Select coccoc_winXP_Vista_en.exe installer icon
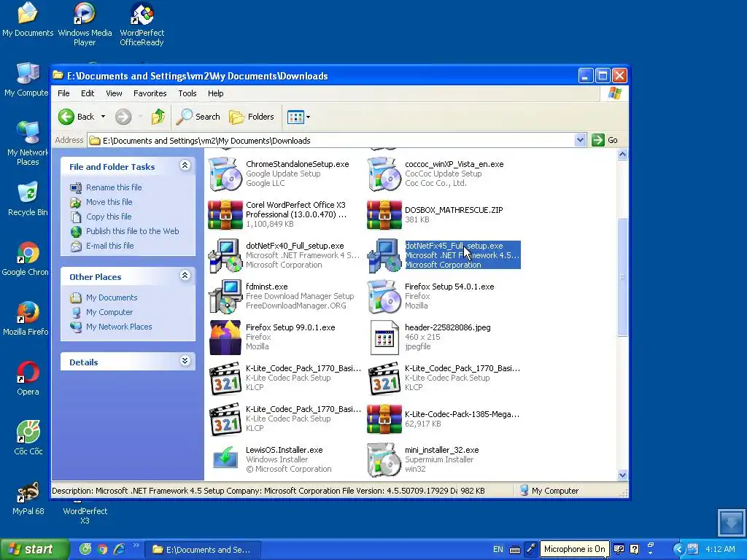The image size is (747, 560). click(384, 174)
